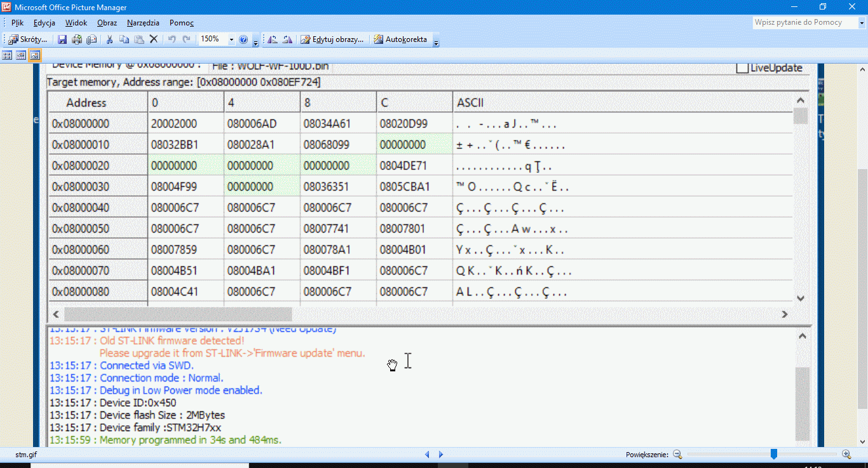The width and height of the screenshot is (868, 468).
Task: Open the Narzędzia menu
Action: (x=143, y=23)
